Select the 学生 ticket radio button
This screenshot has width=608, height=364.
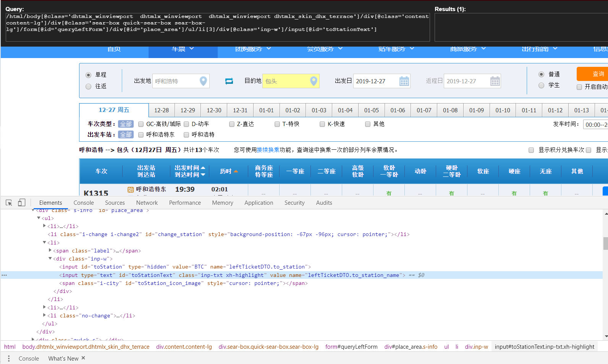(541, 85)
